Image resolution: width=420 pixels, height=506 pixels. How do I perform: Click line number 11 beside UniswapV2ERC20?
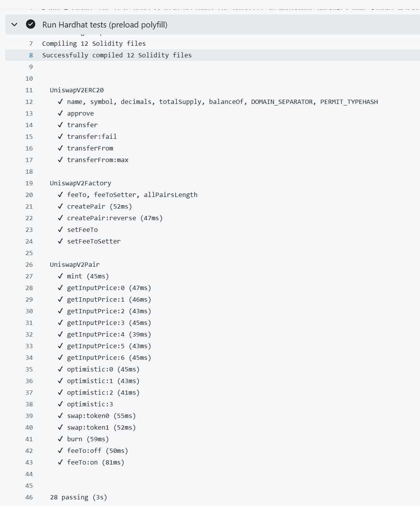click(x=29, y=90)
